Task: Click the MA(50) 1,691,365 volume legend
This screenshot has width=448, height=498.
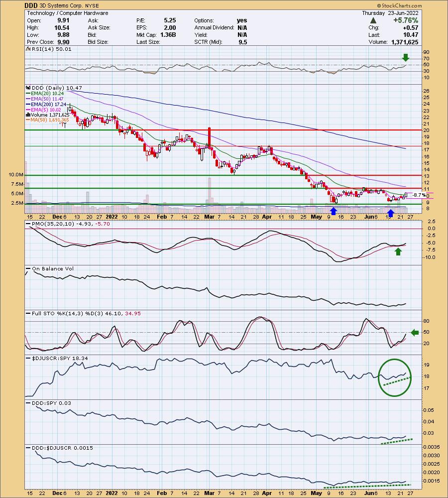Action: click(50, 120)
